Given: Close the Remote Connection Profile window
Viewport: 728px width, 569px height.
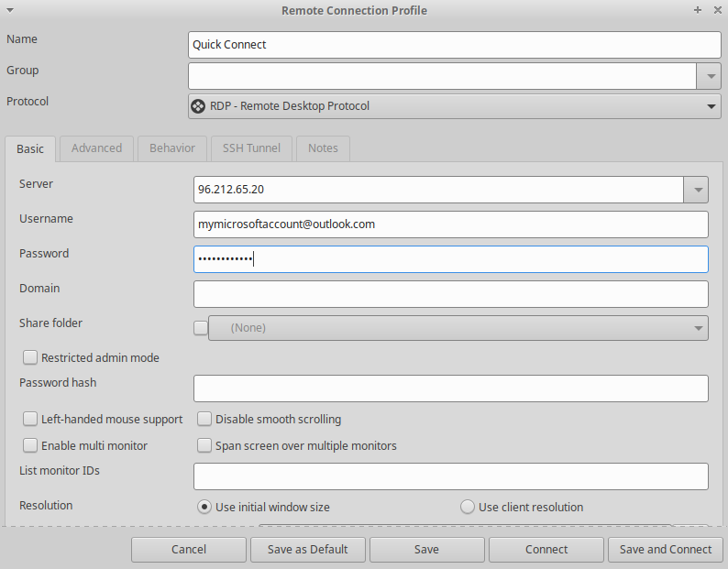Looking at the screenshot, I should tap(715, 10).
